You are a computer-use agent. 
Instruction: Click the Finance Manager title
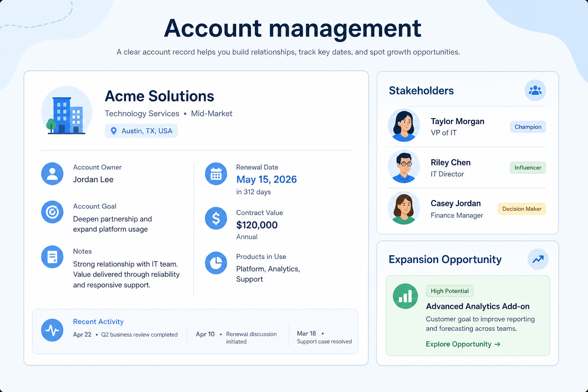click(x=457, y=216)
